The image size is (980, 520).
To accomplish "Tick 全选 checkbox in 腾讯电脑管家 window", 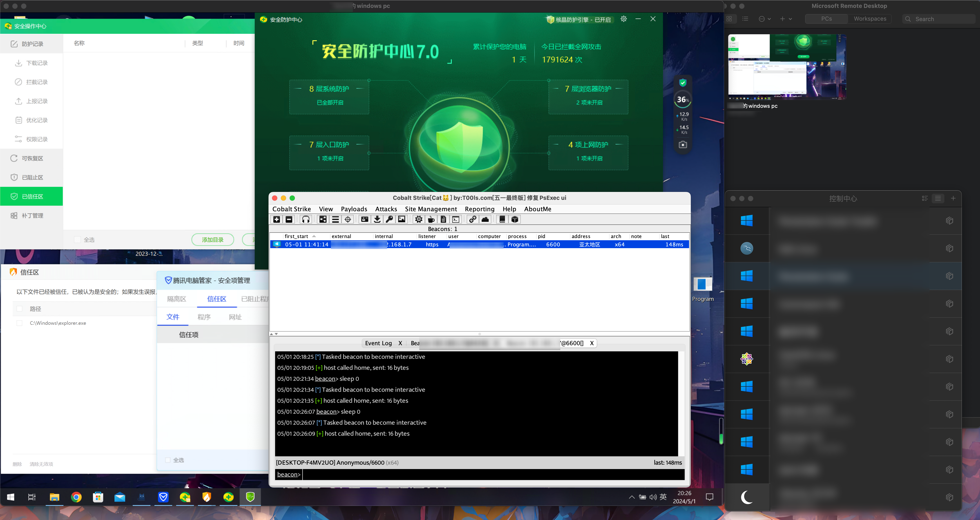I will click(168, 460).
